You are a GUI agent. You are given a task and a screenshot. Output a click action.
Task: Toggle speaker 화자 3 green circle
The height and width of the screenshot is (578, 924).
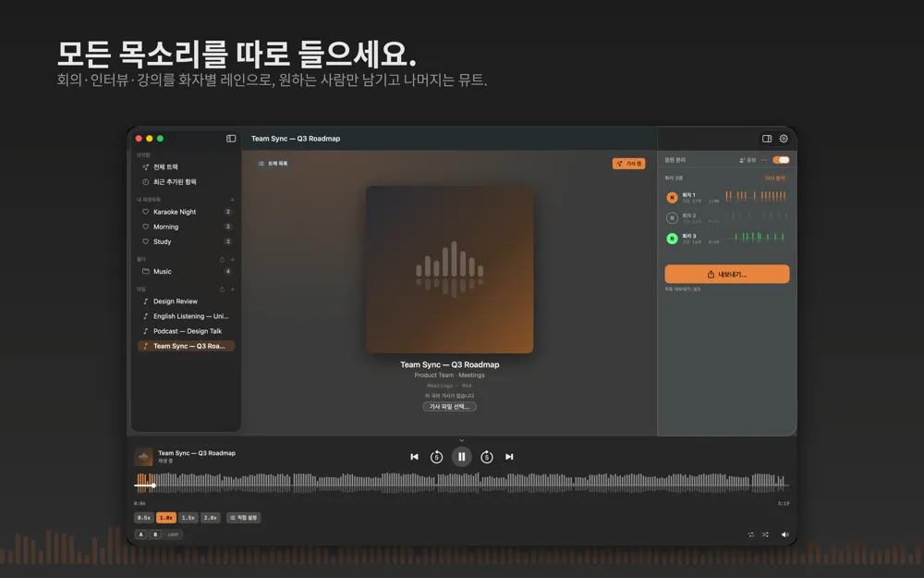click(x=672, y=239)
